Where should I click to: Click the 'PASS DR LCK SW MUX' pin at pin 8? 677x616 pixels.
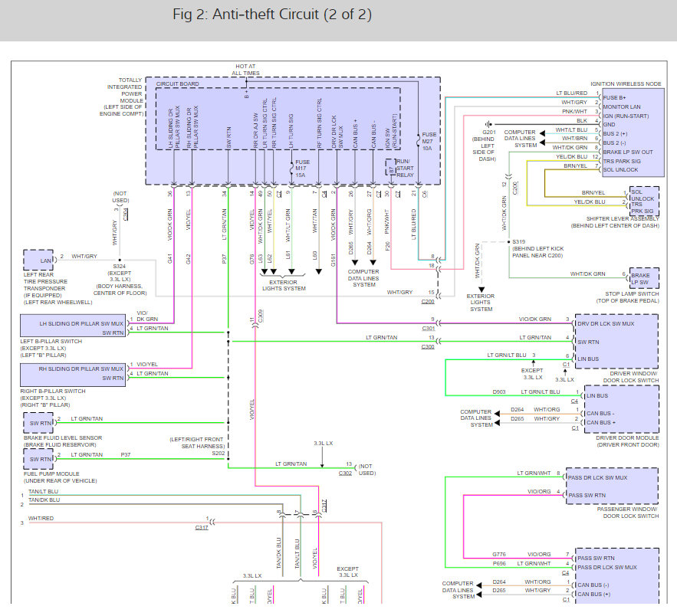tap(597, 478)
